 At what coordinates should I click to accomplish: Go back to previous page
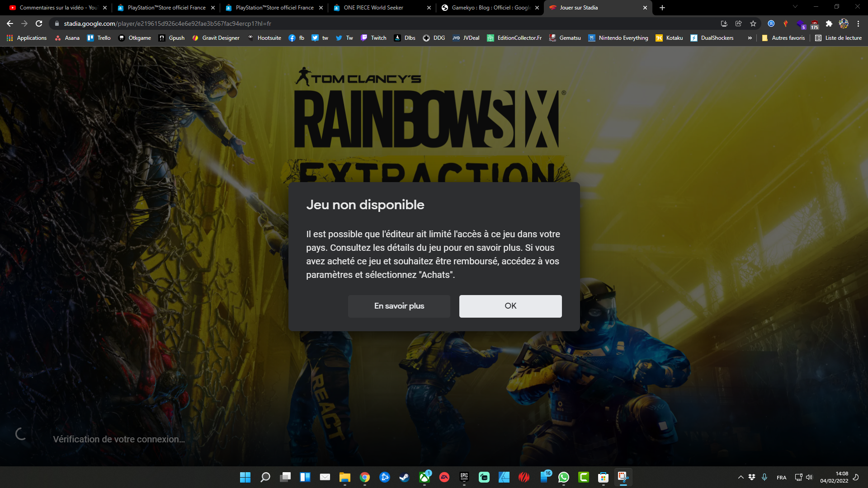[10, 23]
